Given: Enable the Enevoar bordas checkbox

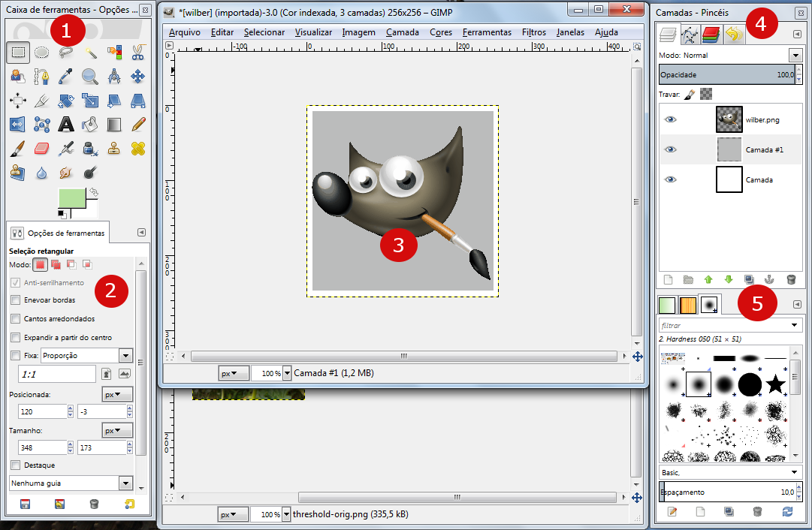Looking at the screenshot, I should pos(16,300).
